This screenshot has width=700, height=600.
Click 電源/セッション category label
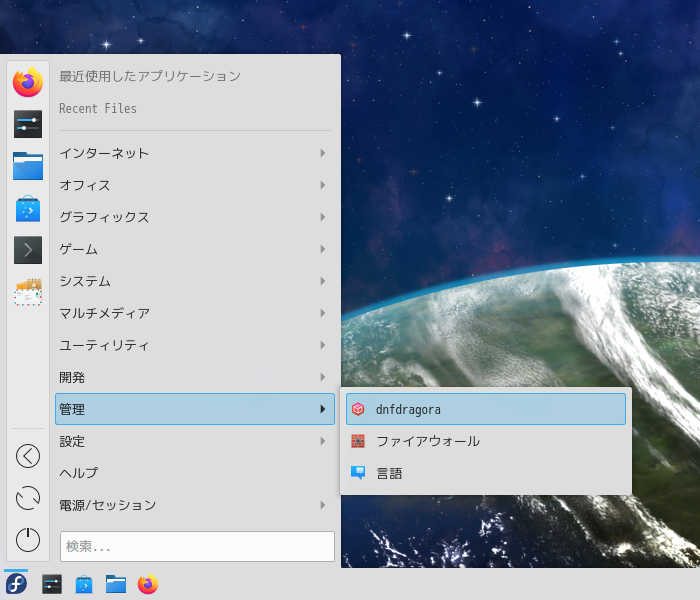click(108, 505)
